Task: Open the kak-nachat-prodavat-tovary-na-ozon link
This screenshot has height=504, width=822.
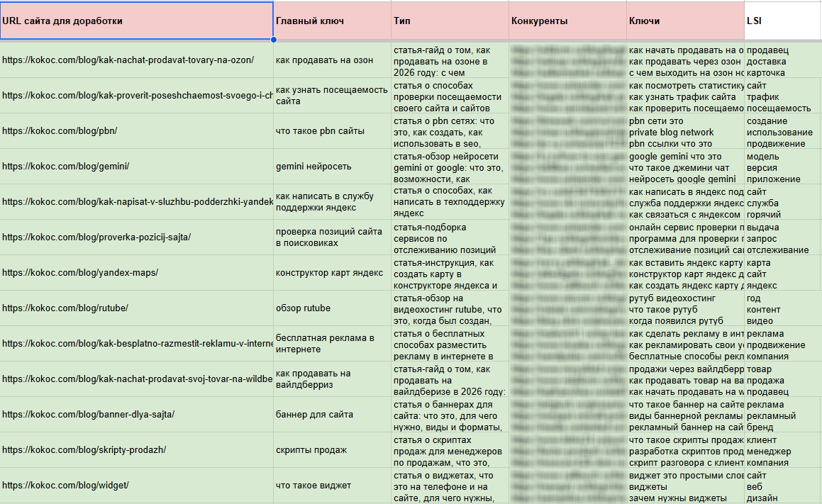Action: 128,60
